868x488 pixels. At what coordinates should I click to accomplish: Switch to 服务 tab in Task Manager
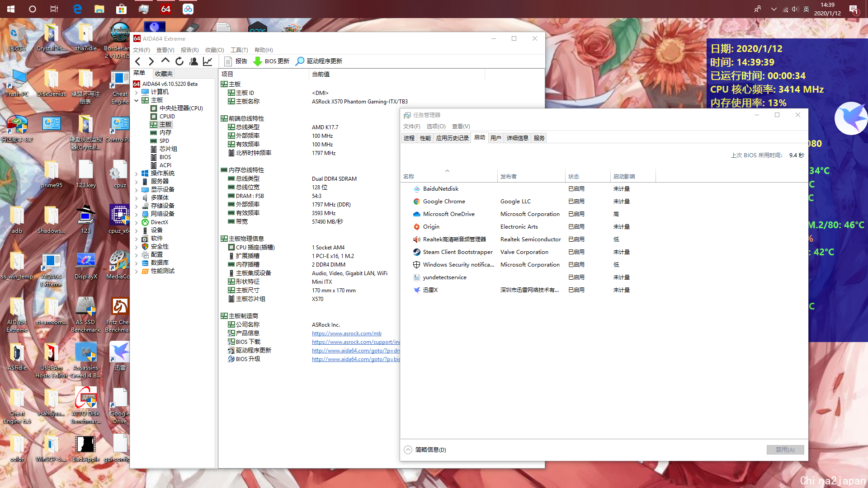coord(539,138)
